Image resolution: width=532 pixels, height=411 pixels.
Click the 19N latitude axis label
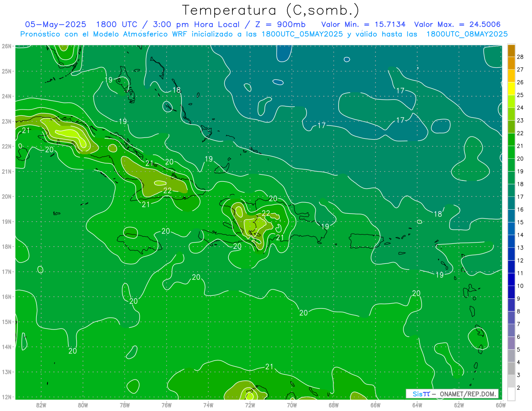click(6, 221)
